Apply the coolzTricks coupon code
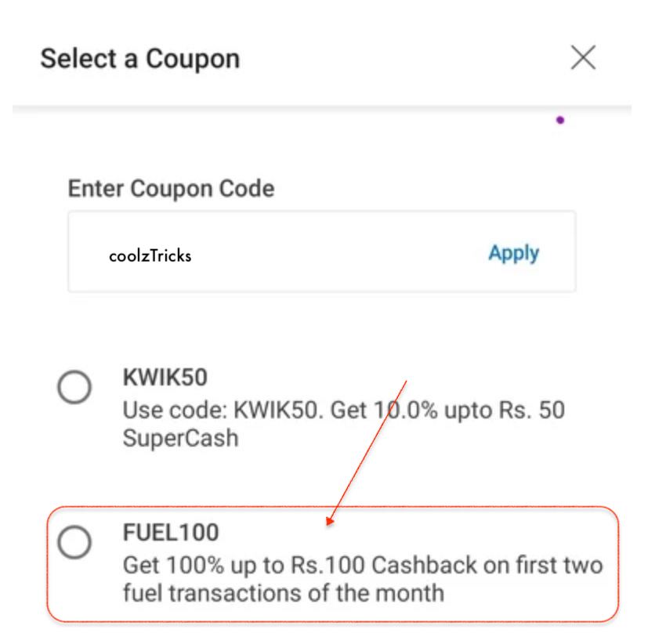The image size is (666, 644). click(x=513, y=253)
